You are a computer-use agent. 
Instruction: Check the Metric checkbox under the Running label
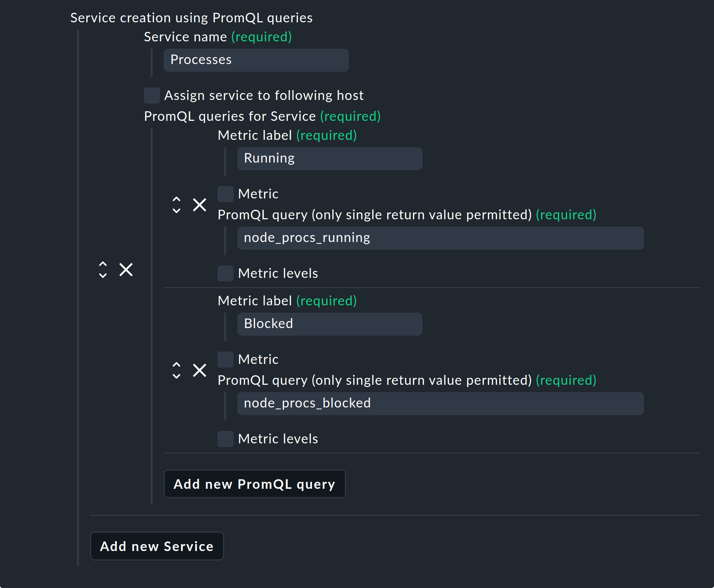click(225, 194)
